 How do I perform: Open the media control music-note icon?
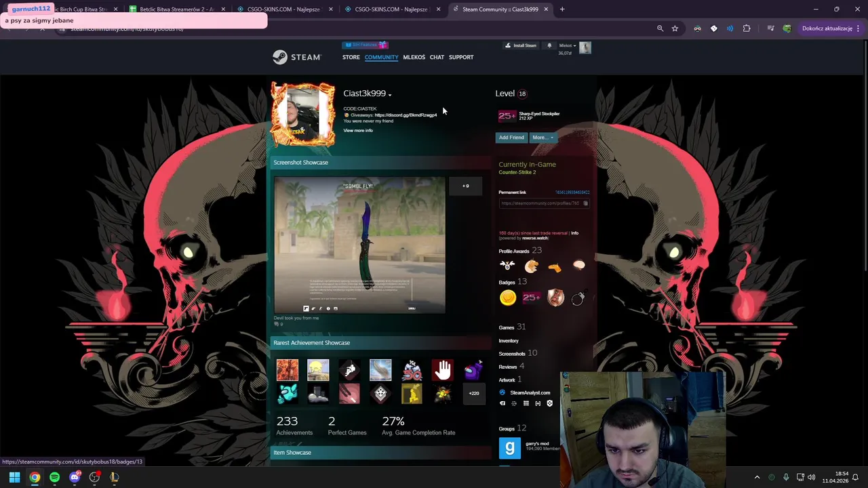[770, 28]
